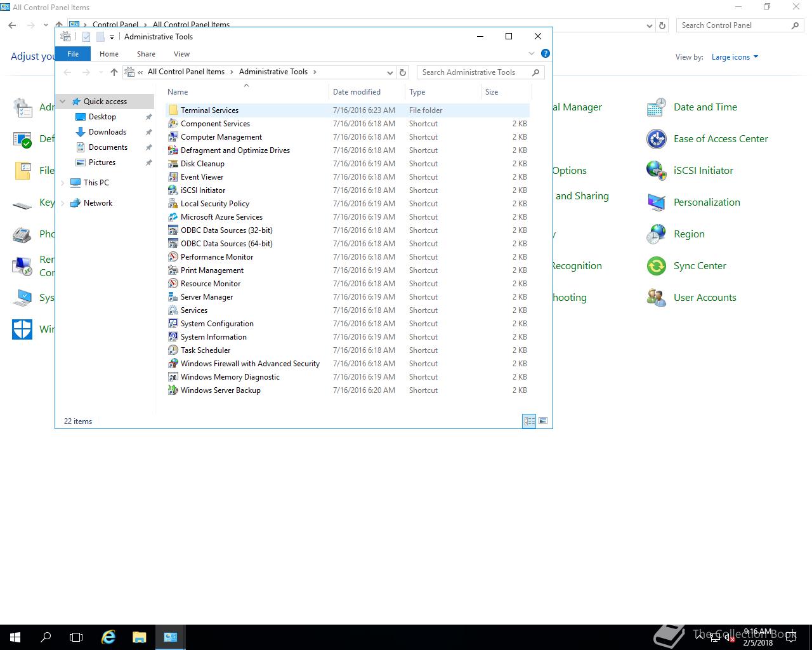Select the Microsoft Azure Services icon
The height and width of the screenshot is (650, 812).
pos(173,217)
